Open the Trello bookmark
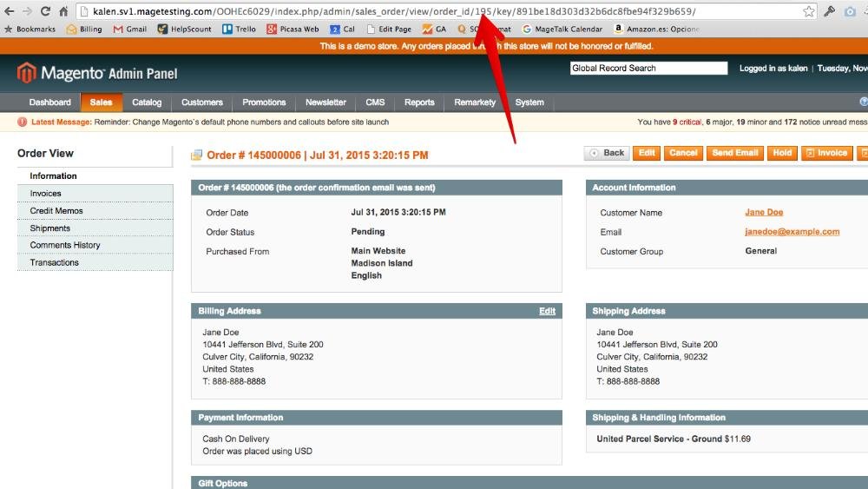Image resolution: width=868 pixels, height=489 pixels. coord(239,29)
